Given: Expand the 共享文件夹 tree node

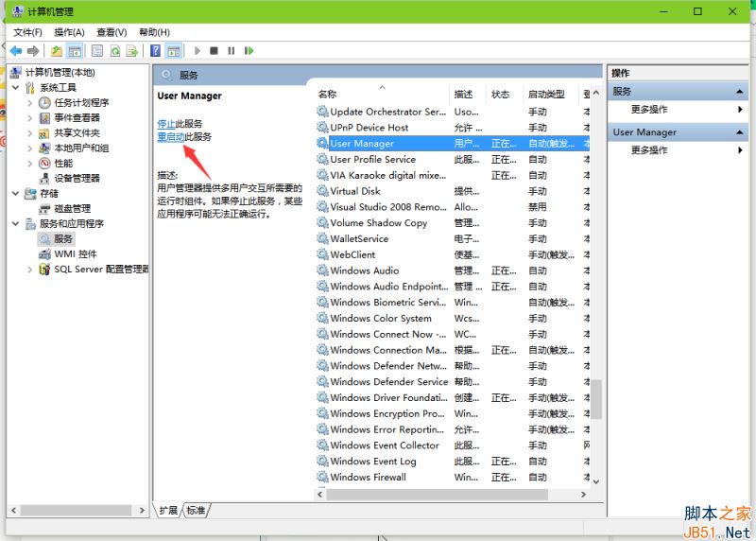Looking at the screenshot, I should tap(30, 132).
